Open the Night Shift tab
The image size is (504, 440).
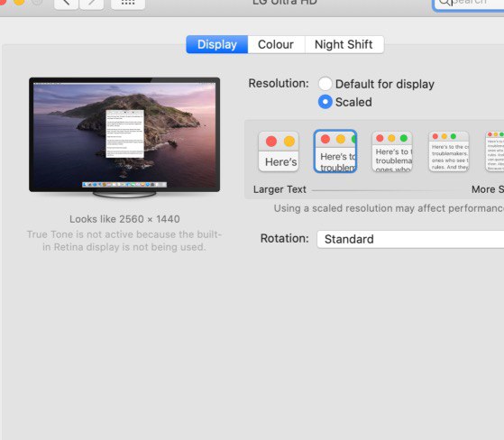tap(344, 44)
